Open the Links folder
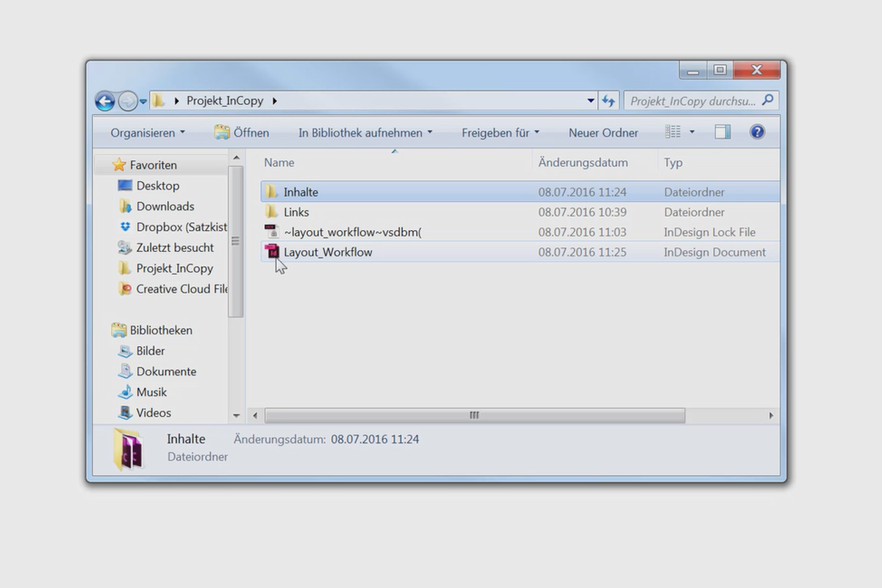The height and width of the screenshot is (588, 882). tap(296, 212)
